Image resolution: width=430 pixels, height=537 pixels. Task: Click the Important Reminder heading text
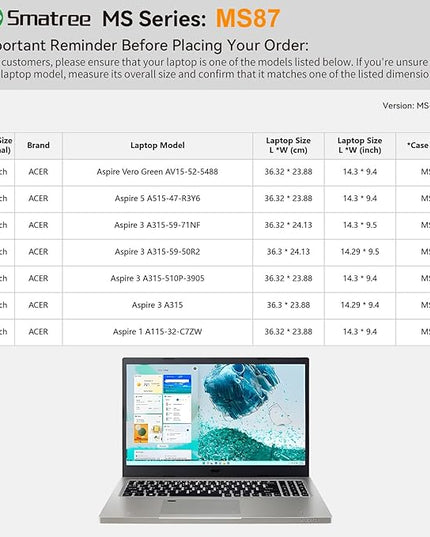point(154,46)
